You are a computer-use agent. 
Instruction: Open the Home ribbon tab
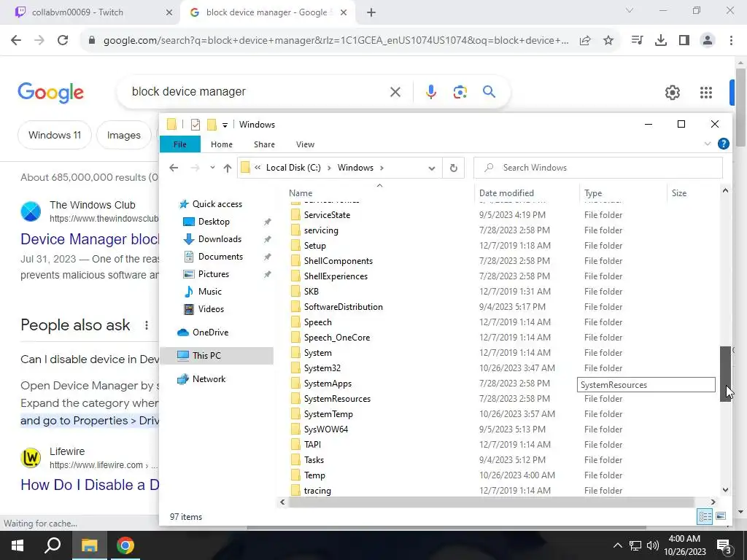click(x=222, y=144)
